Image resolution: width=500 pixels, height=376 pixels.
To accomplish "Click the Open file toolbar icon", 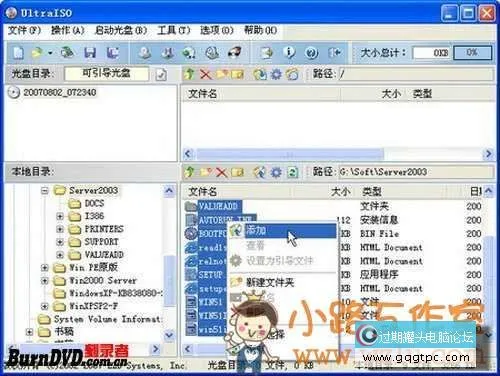I will click(37, 53).
